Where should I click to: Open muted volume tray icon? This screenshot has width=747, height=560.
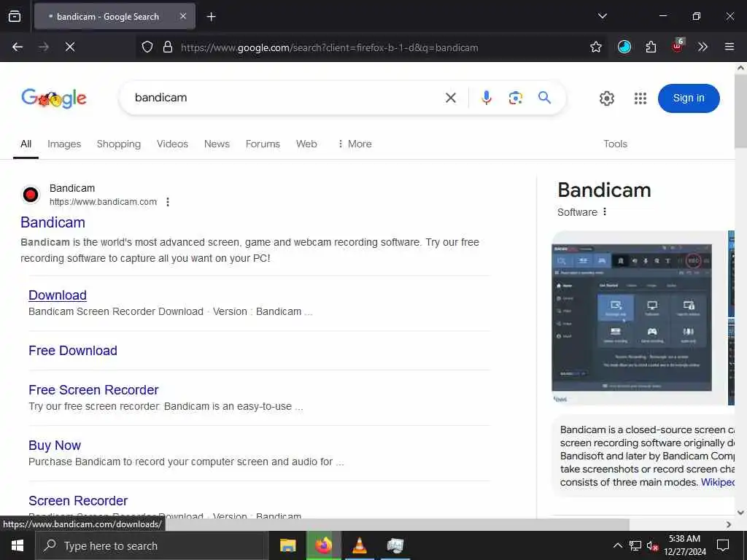coord(652,545)
